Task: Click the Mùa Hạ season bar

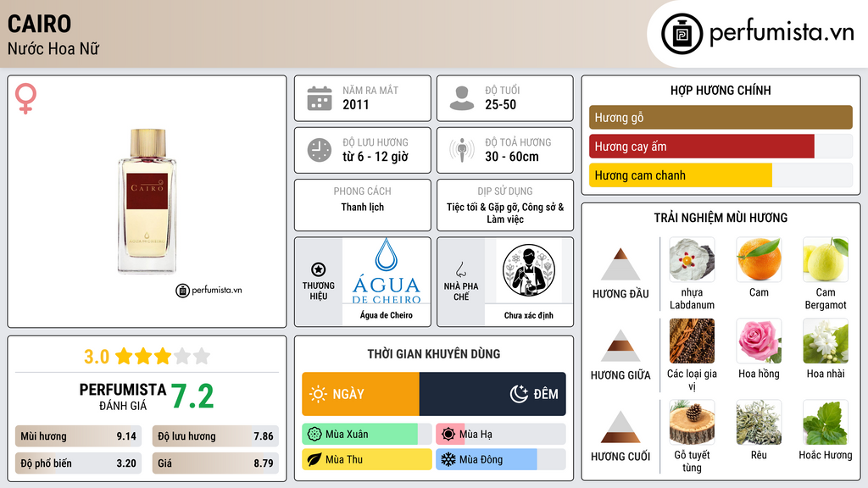Action: 501,435
